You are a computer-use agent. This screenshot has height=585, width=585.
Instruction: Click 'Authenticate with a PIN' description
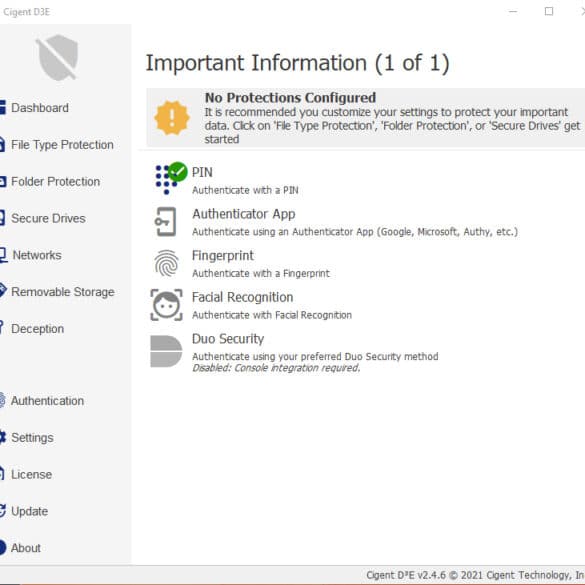click(245, 190)
